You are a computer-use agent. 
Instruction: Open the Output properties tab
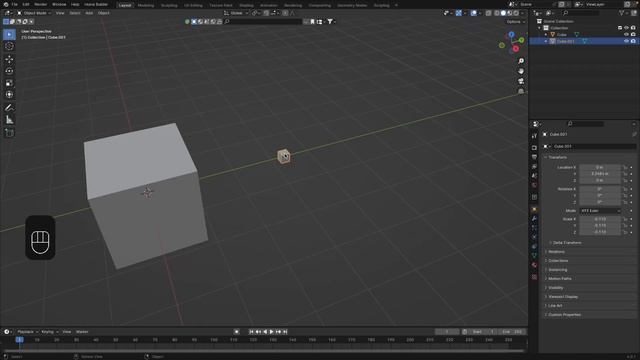pyautogui.click(x=534, y=157)
